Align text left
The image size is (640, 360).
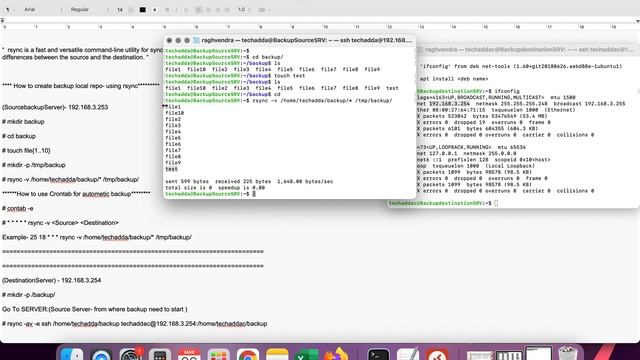pyautogui.click(x=199, y=9)
